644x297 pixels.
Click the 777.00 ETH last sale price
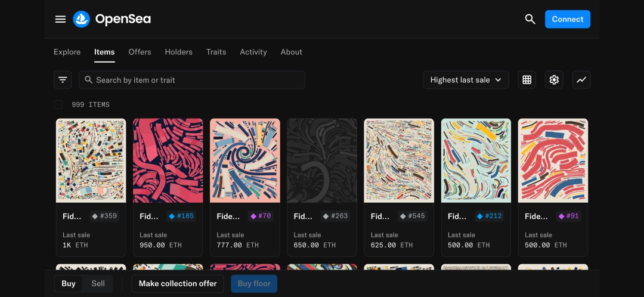[x=237, y=245]
